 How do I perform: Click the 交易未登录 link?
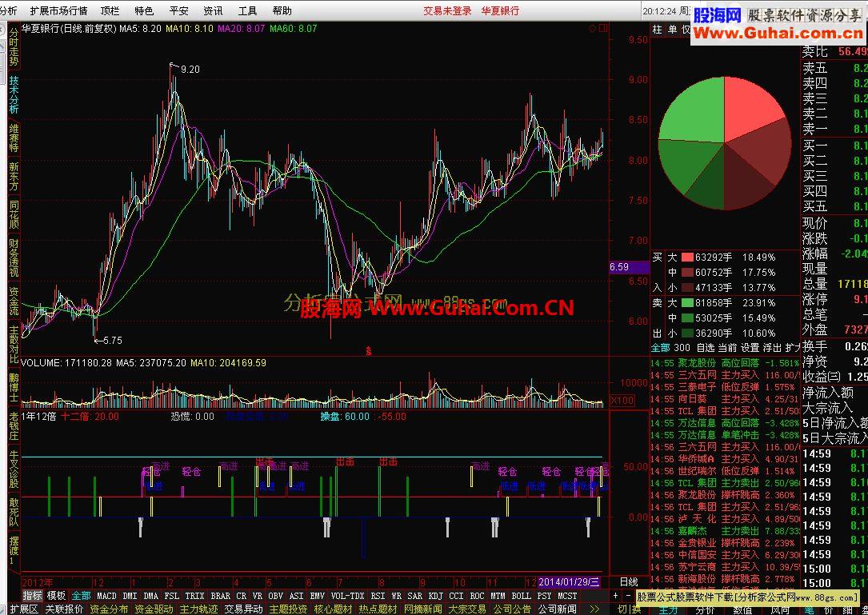(447, 10)
